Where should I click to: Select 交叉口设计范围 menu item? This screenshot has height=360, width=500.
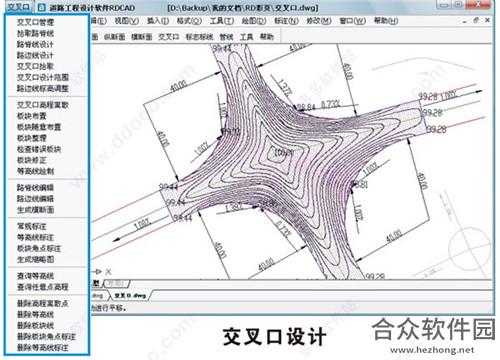click(x=43, y=77)
